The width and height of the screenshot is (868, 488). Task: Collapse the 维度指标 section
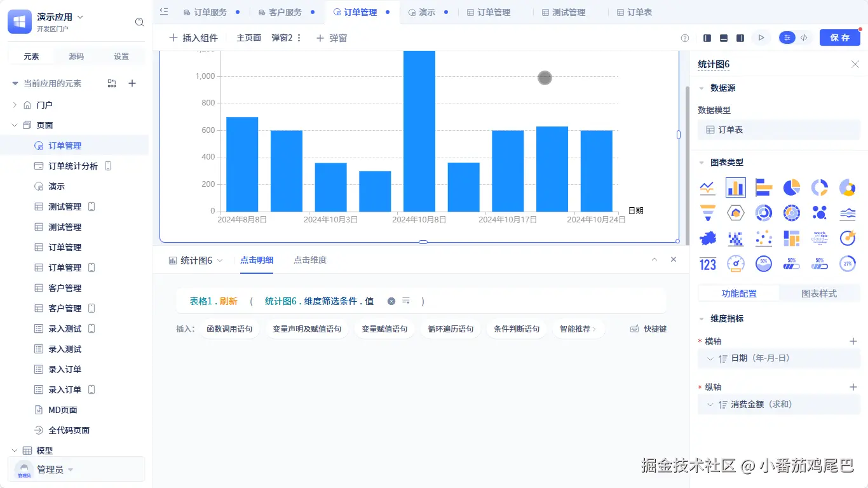pos(702,319)
